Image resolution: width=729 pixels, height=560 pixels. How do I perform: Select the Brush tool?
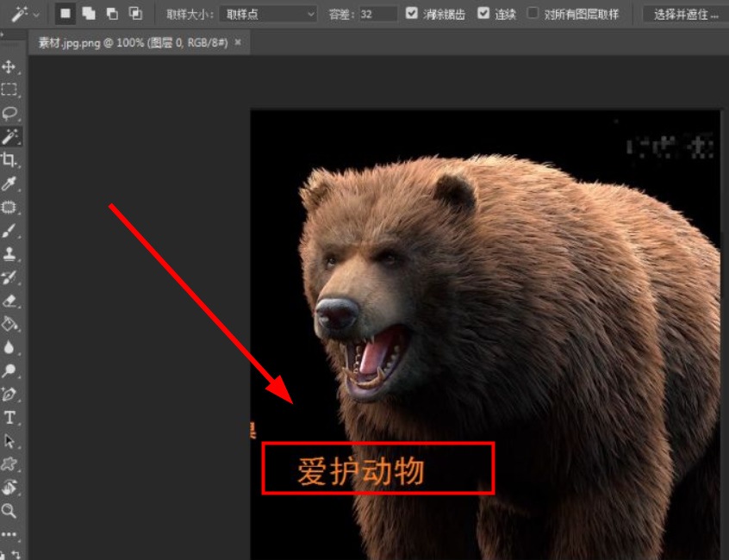pyautogui.click(x=11, y=229)
